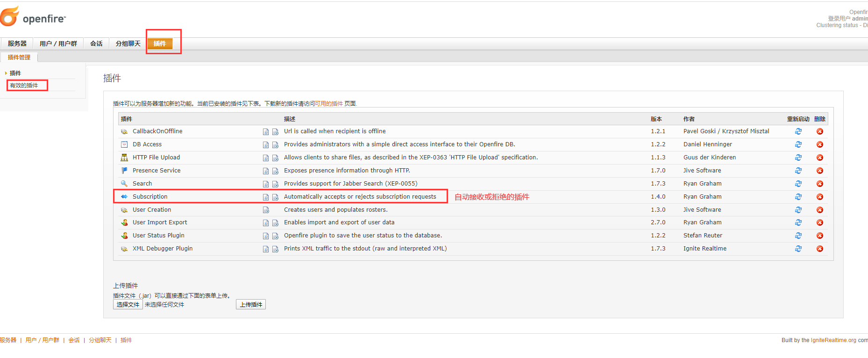Click version 2.7.0 cell
Image resolution: width=868 pixels, height=358 pixels.
pyautogui.click(x=658, y=222)
